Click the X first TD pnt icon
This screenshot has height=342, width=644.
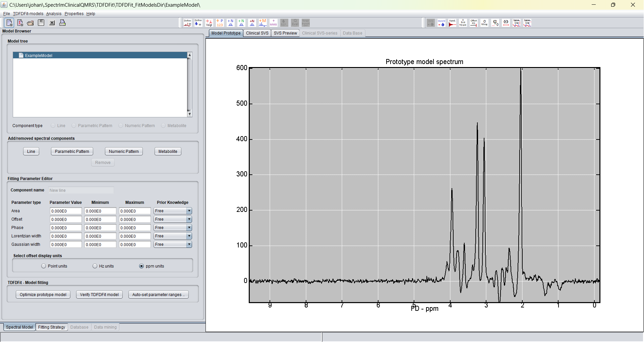point(463,23)
